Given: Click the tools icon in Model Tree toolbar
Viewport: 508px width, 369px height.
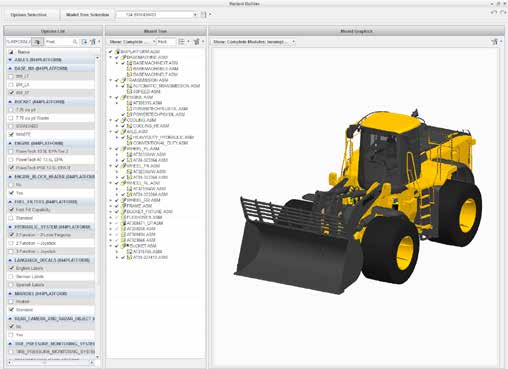Looking at the screenshot, I should 196,42.
